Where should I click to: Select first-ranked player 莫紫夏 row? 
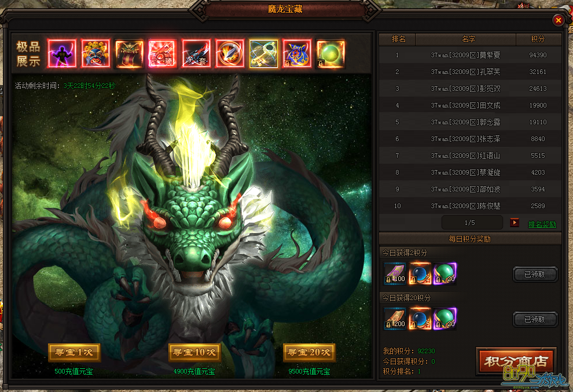(470, 56)
